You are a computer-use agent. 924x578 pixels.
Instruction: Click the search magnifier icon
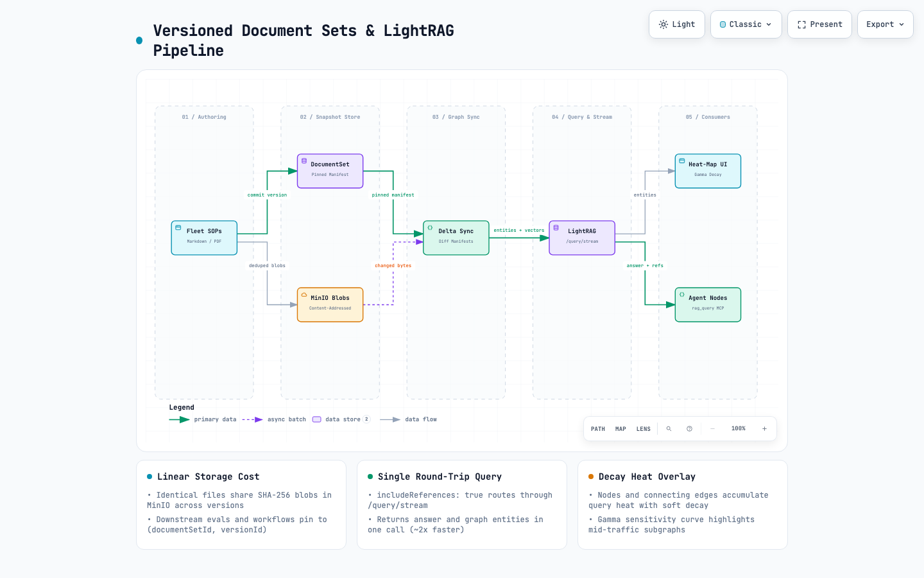click(x=669, y=429)
